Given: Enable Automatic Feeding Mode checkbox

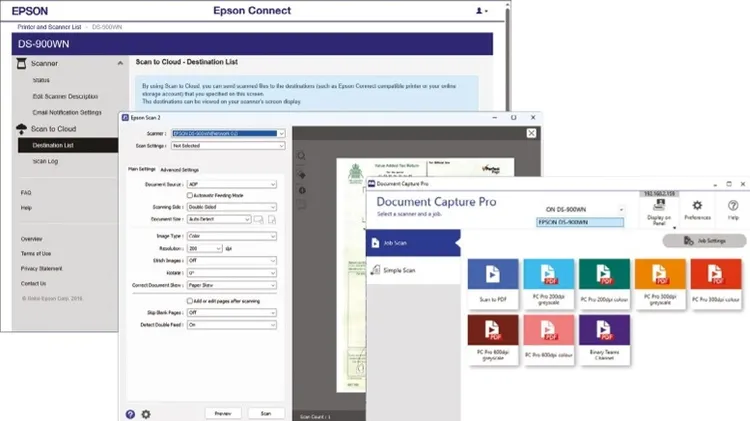Looking at the screenshot, I should pos(191,197).
